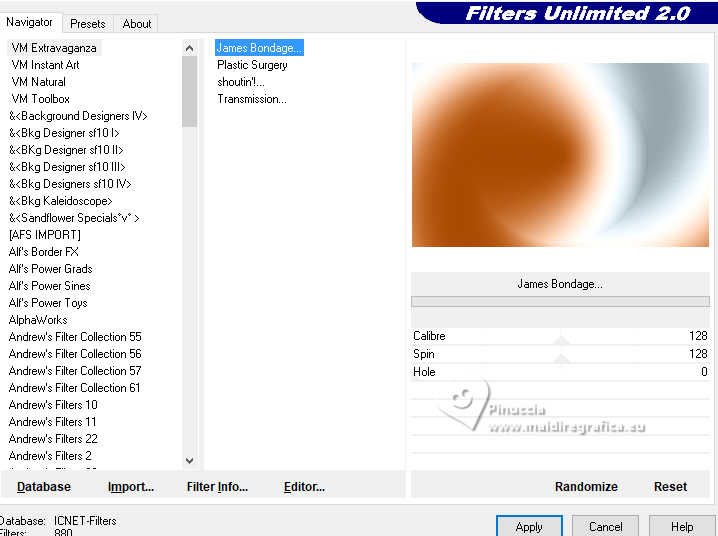This screenshot has width=718, height=536.
Task: Click the Database button
Action: 44,487
